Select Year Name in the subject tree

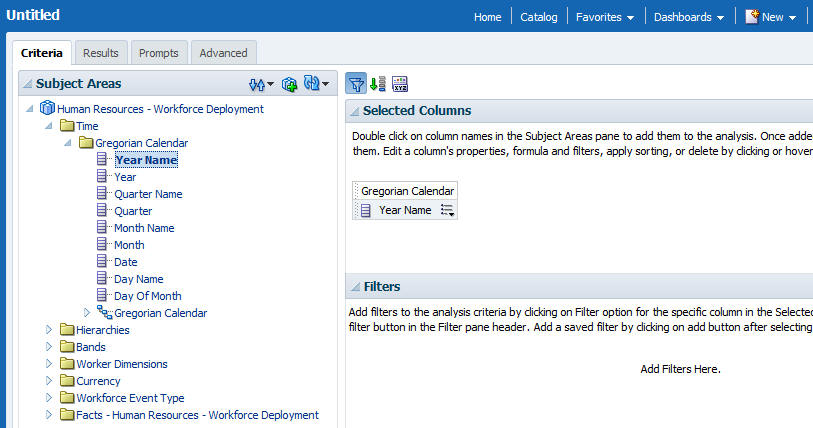click(x=146, y=160)
